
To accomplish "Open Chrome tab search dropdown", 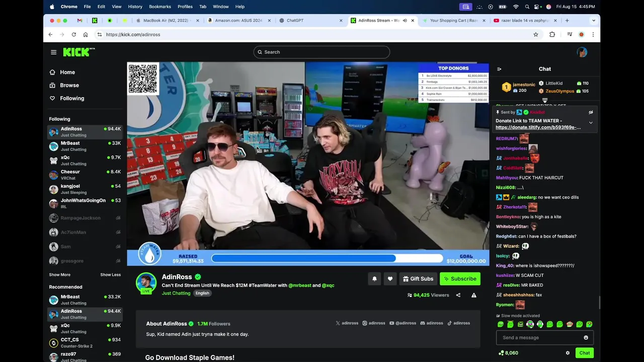I will click(594, 21).
